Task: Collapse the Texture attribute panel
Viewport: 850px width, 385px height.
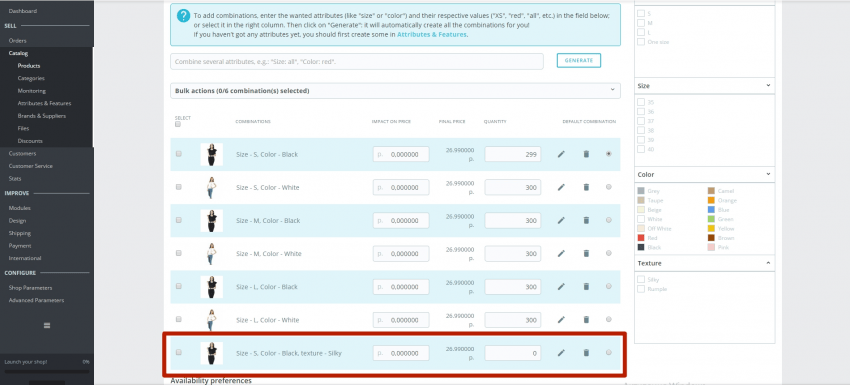Action: (768, 263)
